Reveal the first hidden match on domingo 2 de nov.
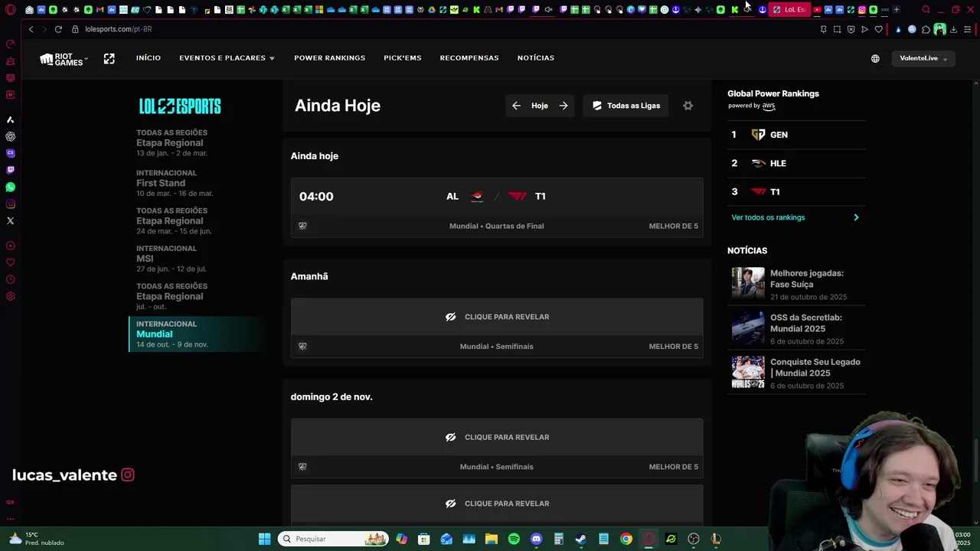Viewport: 980px width, 551px height. [x=497, y=437]
